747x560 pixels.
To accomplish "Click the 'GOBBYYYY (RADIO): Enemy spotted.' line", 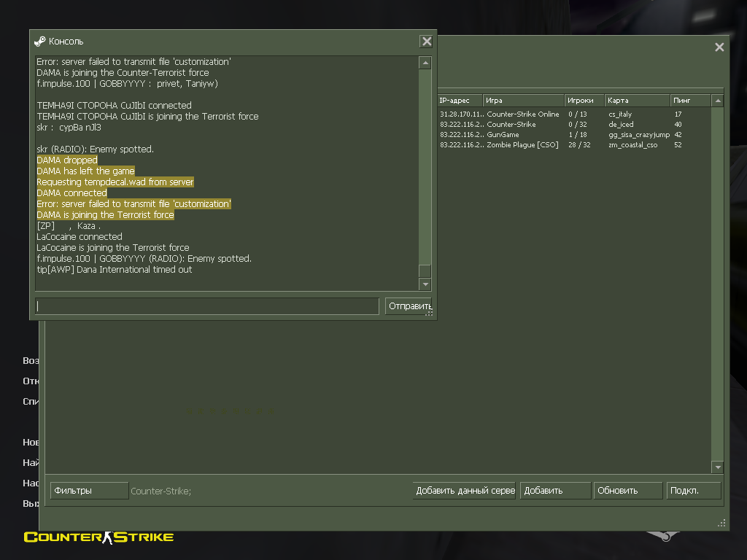I will click(x=144, y=259).
